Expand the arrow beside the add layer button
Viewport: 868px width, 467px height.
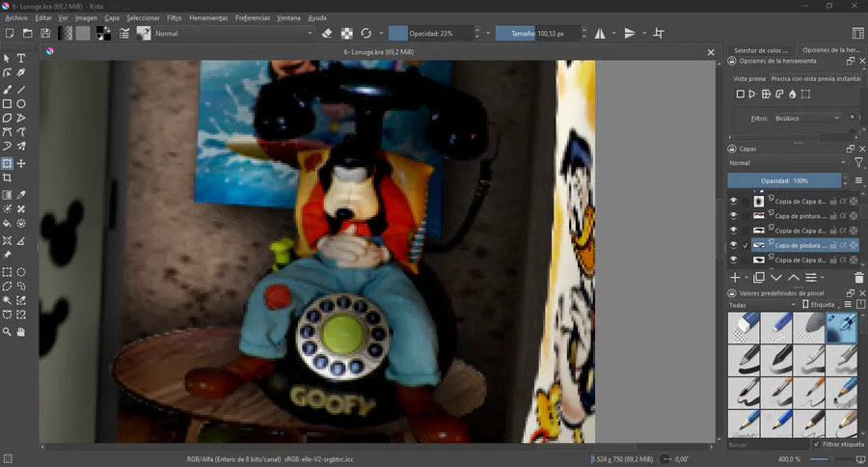tap(746, 278)
